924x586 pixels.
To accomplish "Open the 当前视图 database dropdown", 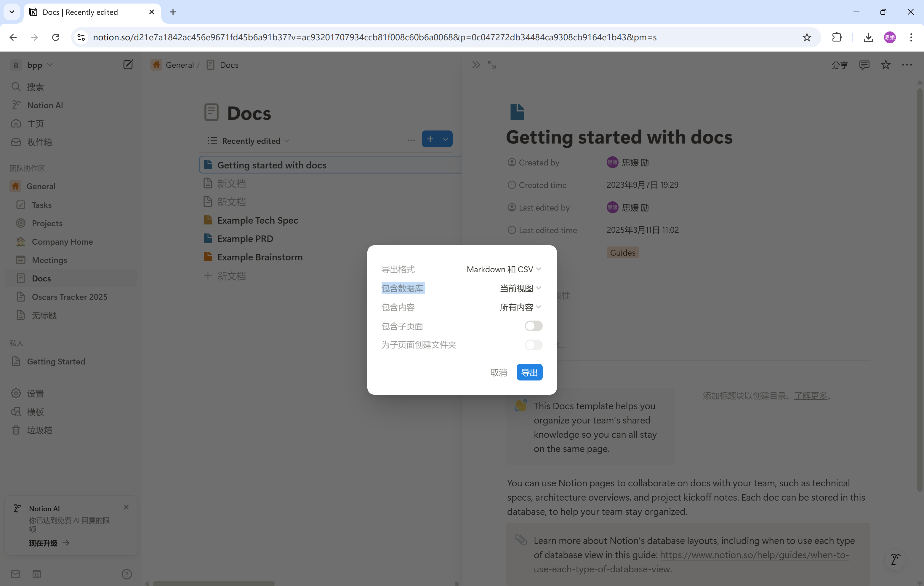I will pos(520,288).
